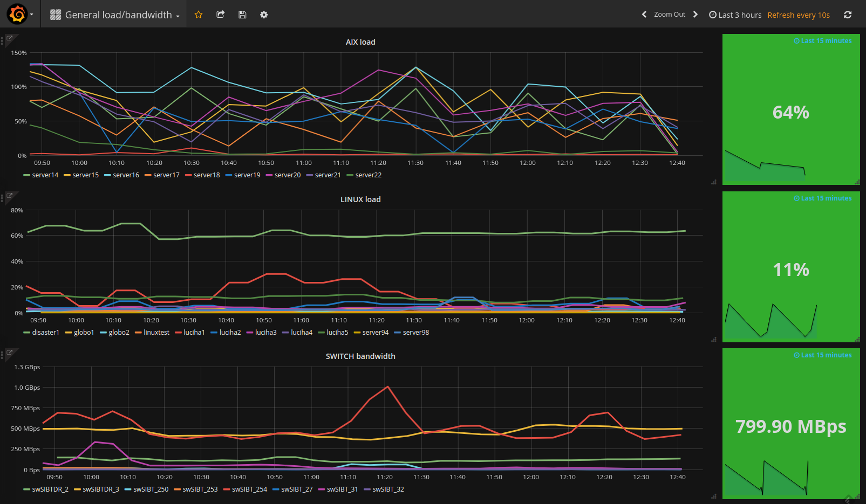This screenshot has width=866, height=504.
Task: Open dashboard settings gear
Action: click(x=264, y=15)
